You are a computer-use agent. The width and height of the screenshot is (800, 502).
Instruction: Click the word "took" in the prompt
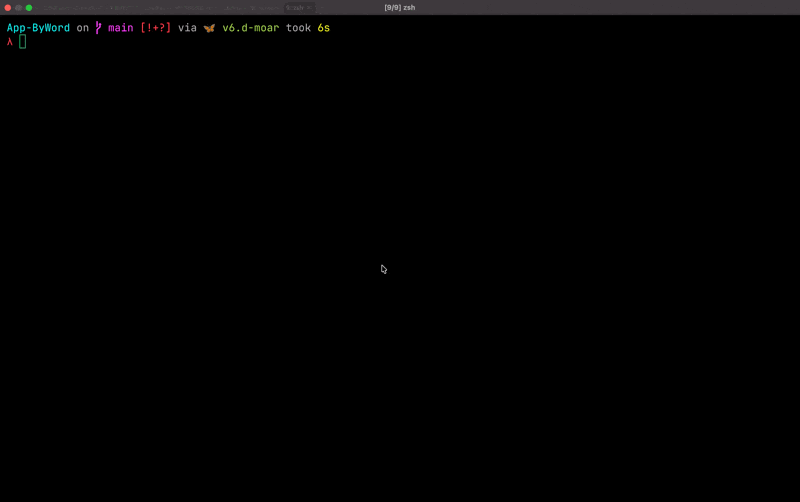point(298,28)
